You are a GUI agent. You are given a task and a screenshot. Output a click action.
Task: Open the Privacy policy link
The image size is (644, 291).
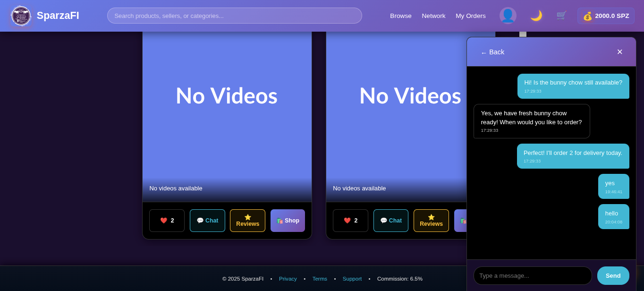288,279
